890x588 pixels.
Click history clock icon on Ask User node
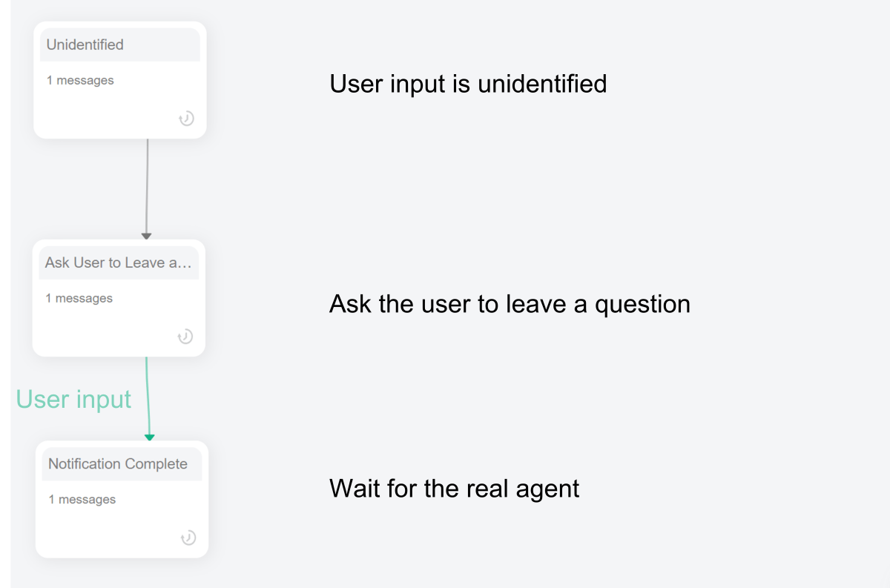tap(185, 337)
